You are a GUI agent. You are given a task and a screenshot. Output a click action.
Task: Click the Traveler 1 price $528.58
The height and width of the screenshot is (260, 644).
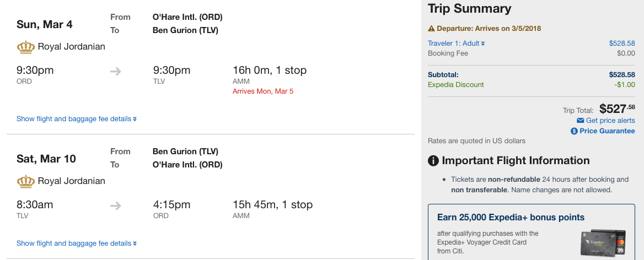coord(622,44)
